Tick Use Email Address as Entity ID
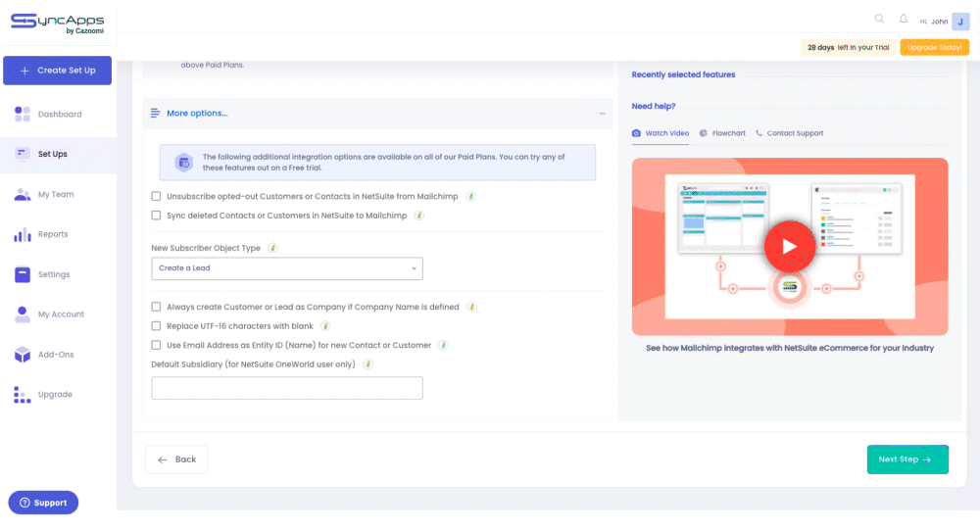 [x=156, y=345]
